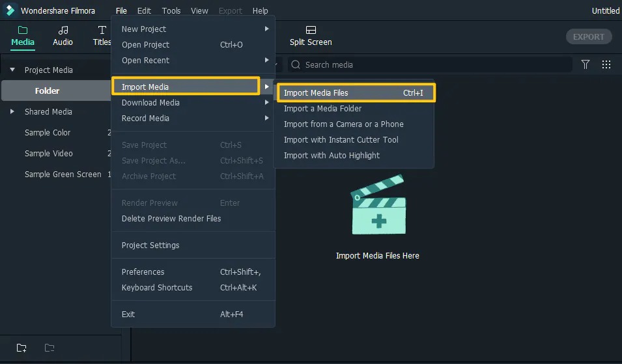
Task: Select the Titles text icon
Action: 102,30
